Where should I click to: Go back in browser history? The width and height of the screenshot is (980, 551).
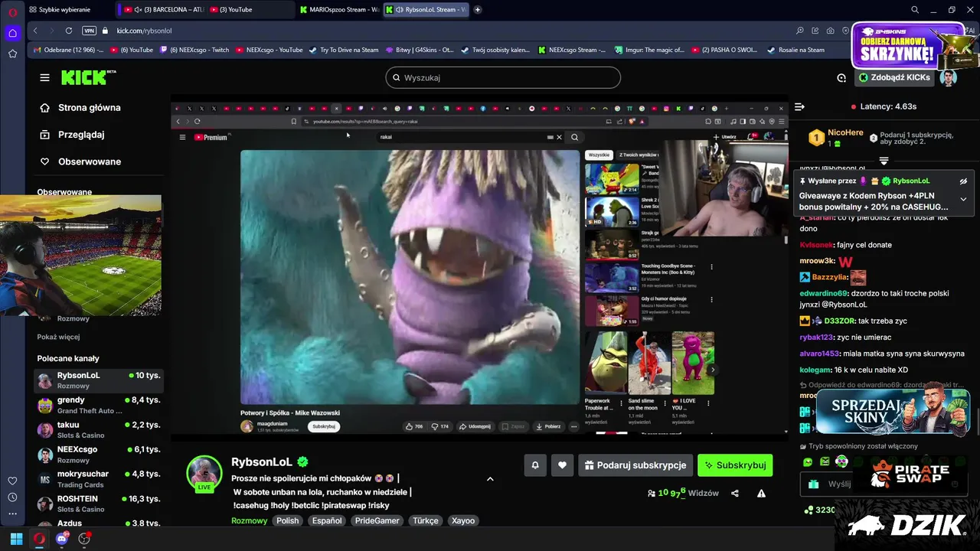(x=35, y=31)
